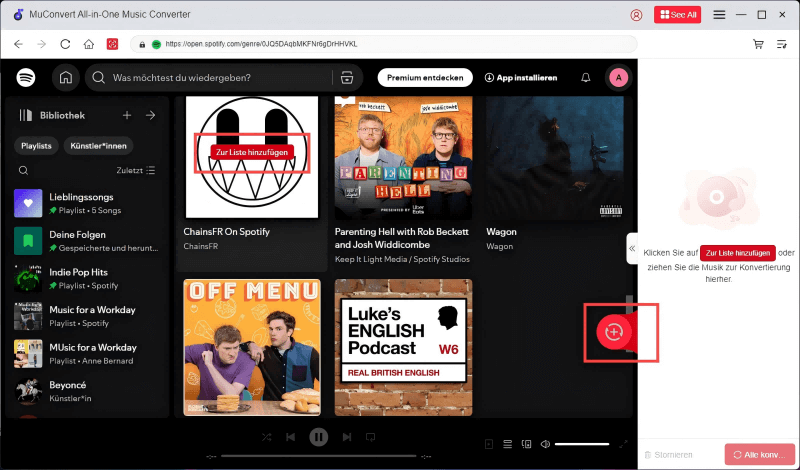Viewport: 800px width, 470px height.
Task: Select the Playlists filter tab
Action: 37,145
